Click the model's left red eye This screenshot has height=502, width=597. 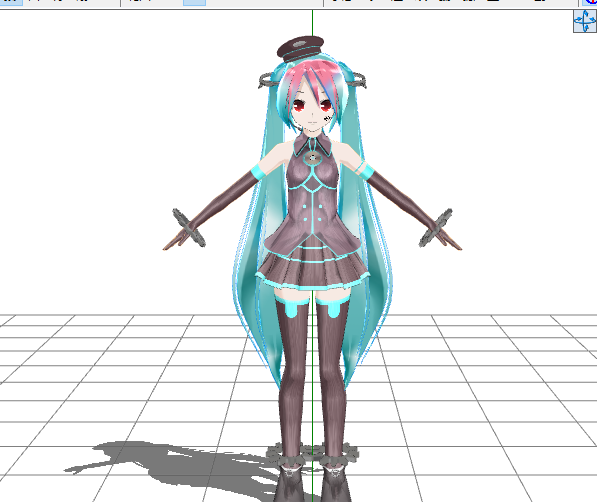[x=299, y=104]
